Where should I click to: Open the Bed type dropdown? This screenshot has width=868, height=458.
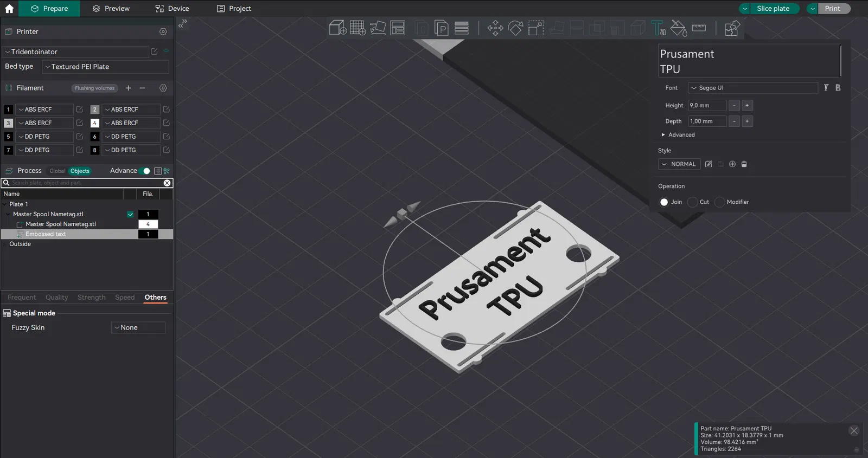tap(105, 67)
